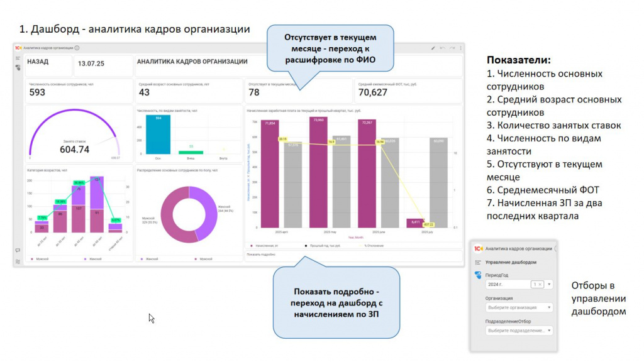
Task: Click the 604.74 gauge value
Action: (x=74, y=150)
